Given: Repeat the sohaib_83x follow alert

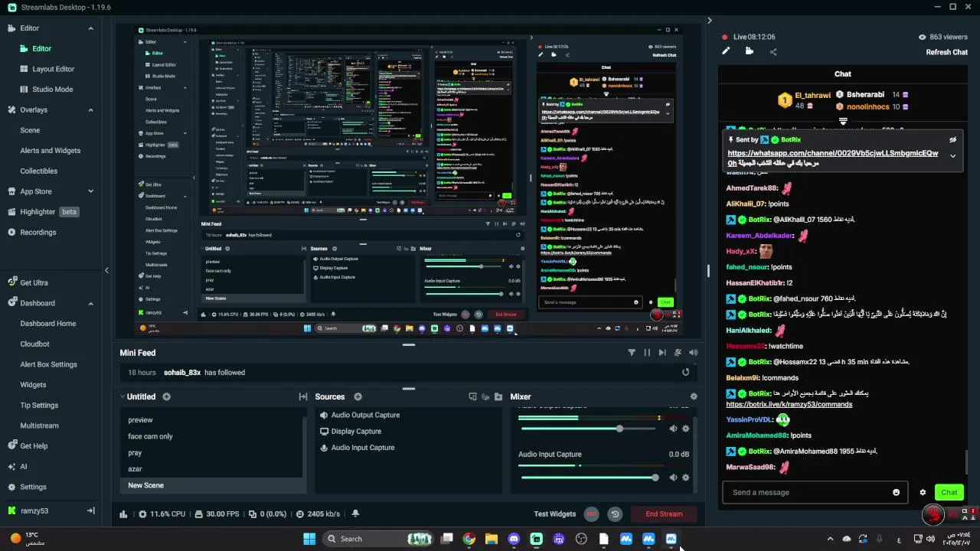Looking at the screenshot, I should [x=686, y=373].
